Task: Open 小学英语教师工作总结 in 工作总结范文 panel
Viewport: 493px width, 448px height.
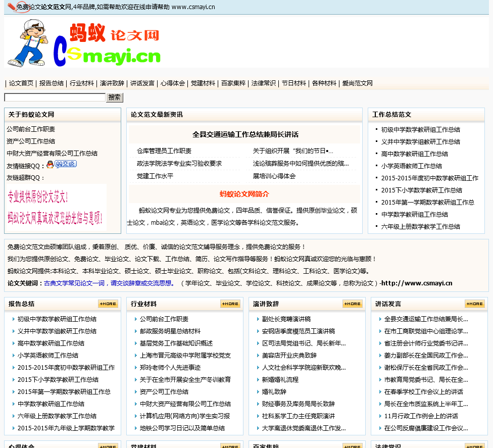Action: click(x=412, y=166)
